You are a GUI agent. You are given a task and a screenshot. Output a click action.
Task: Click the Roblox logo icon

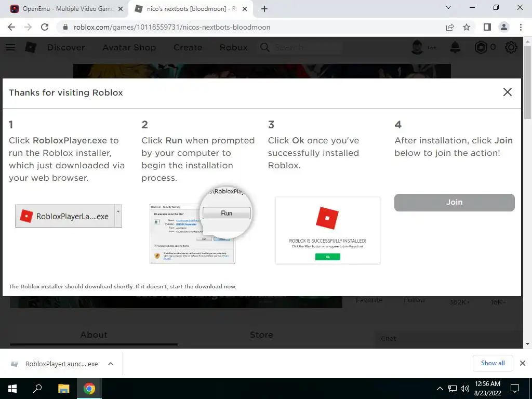(x=31, y=47)
